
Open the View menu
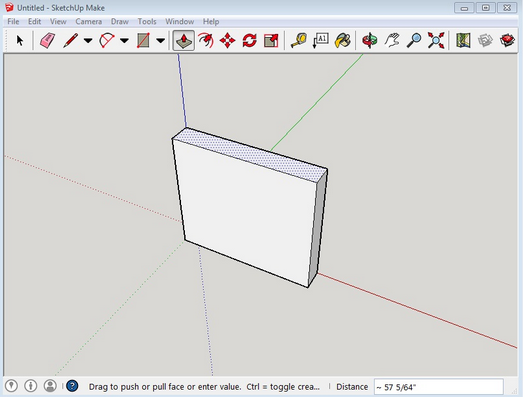[x=58, y=22]
